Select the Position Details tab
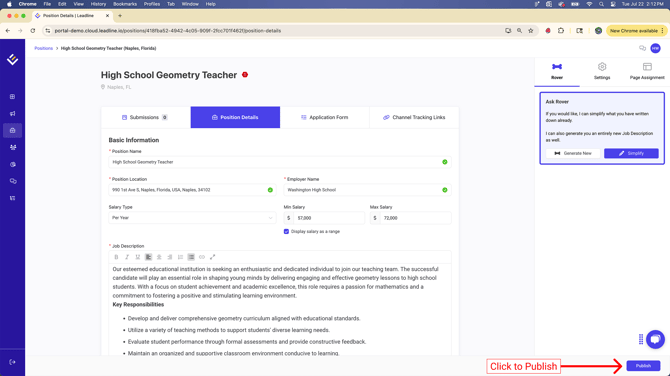Image resolution: width=670 pixels, height=376 pixels. 235,118
